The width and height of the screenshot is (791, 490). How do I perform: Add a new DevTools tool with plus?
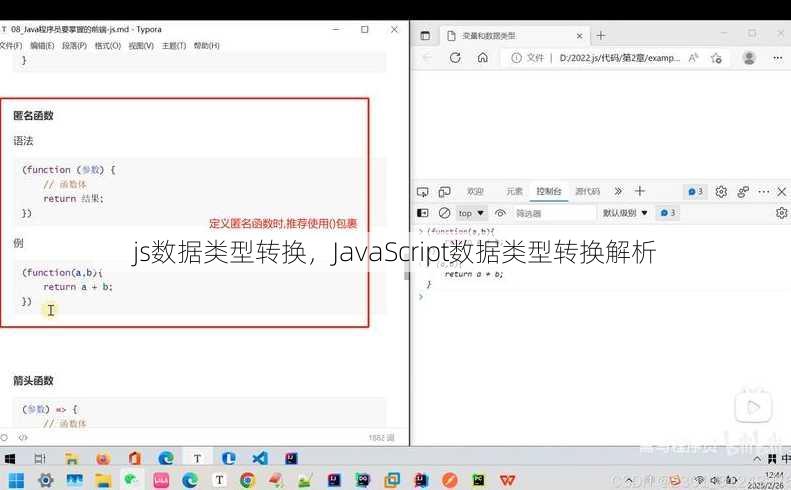point(640,191)
